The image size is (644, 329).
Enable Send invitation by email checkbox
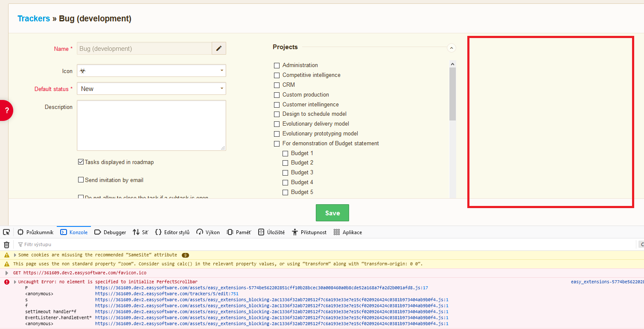pos(81,180)
